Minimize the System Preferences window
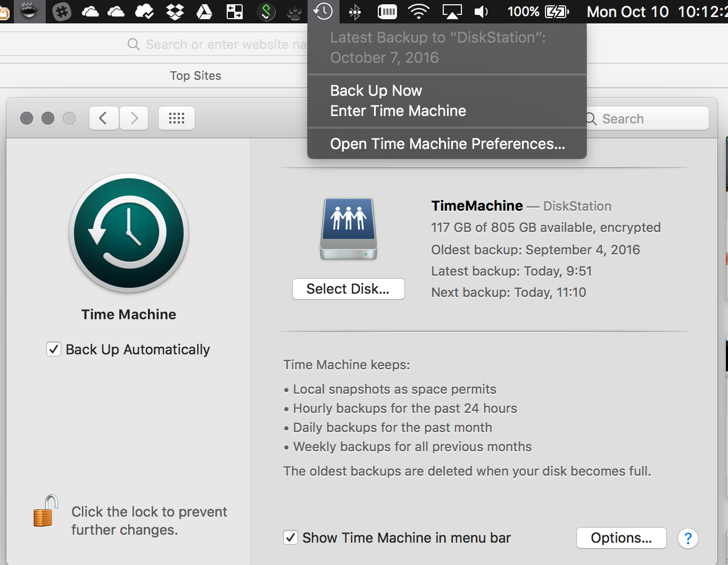The height and width of the screenshot is (565, 728). pyautogui.click(x=48, y=118)
